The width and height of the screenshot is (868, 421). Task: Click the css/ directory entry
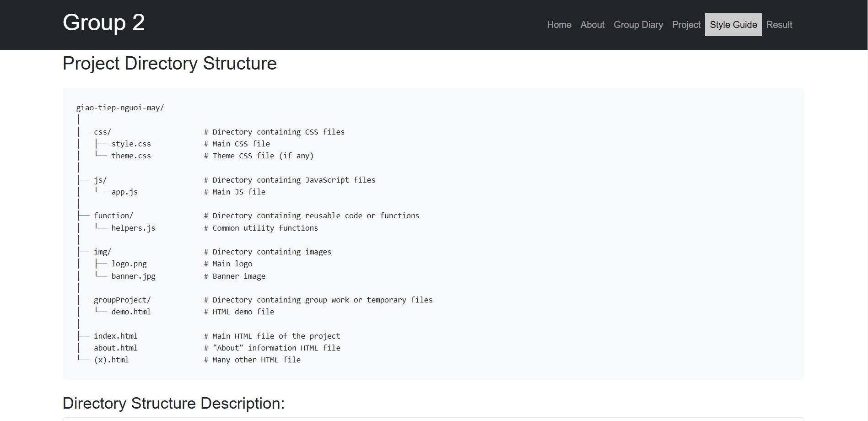[102, 132]
